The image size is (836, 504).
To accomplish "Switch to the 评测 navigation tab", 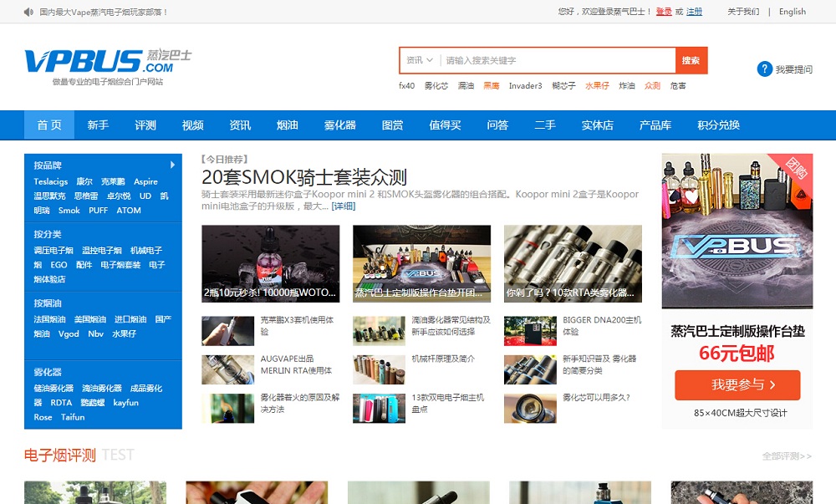I will click(x=145, y=125).
